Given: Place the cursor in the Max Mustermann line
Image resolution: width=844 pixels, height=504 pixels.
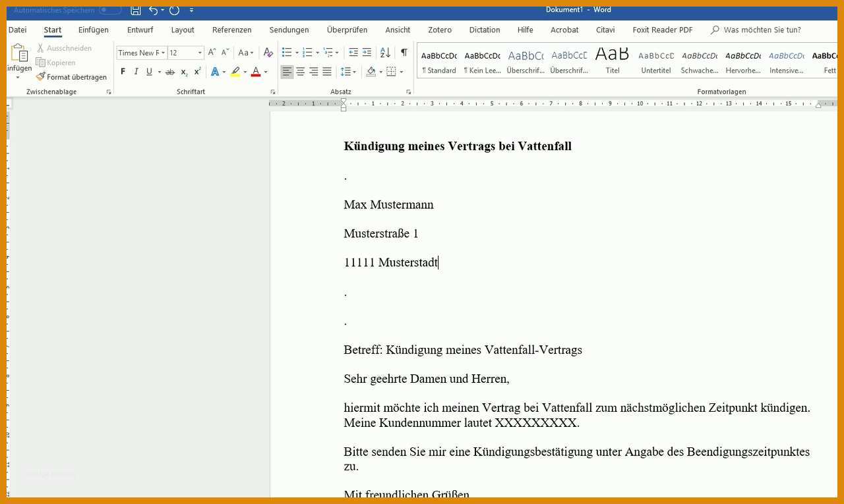Looking at the screenshot, I should click(388, 205).
